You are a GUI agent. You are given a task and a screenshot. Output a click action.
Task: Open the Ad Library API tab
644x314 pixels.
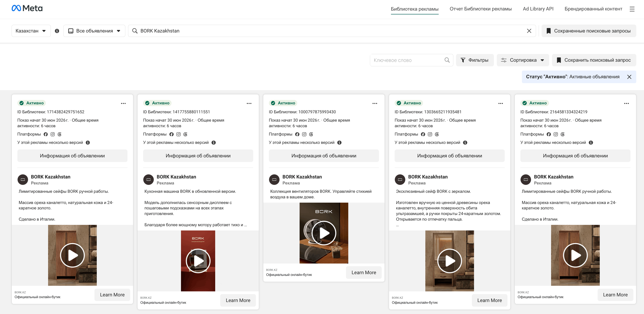pos(538,9)
